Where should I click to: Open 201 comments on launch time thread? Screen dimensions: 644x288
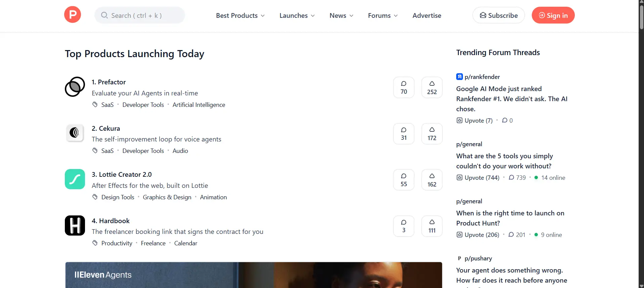(517, 235)
